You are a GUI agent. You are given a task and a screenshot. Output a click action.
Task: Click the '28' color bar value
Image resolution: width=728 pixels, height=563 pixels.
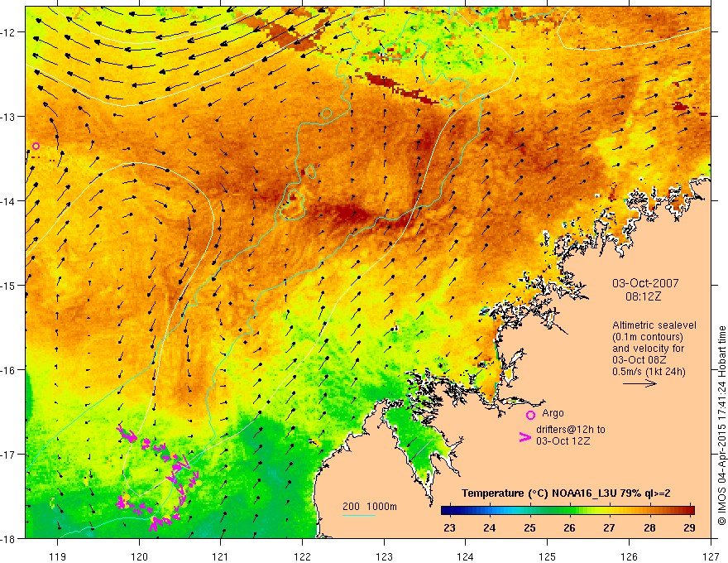[649, 527]
